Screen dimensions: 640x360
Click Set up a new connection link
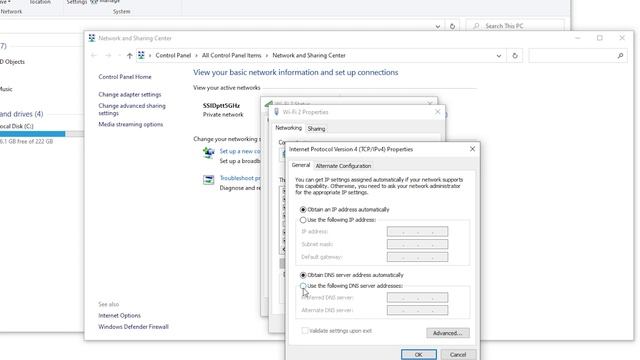click(x=240, y=151)
